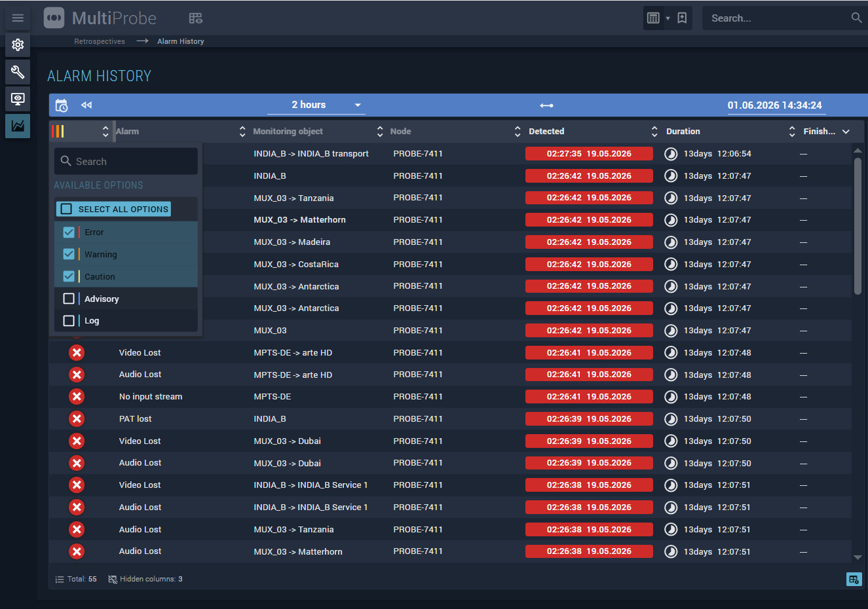Image resolution: width=868 pixels, height=609 pixels.
Task: Click error icon on Video Lost arte HD row
Action: point(77,353)
